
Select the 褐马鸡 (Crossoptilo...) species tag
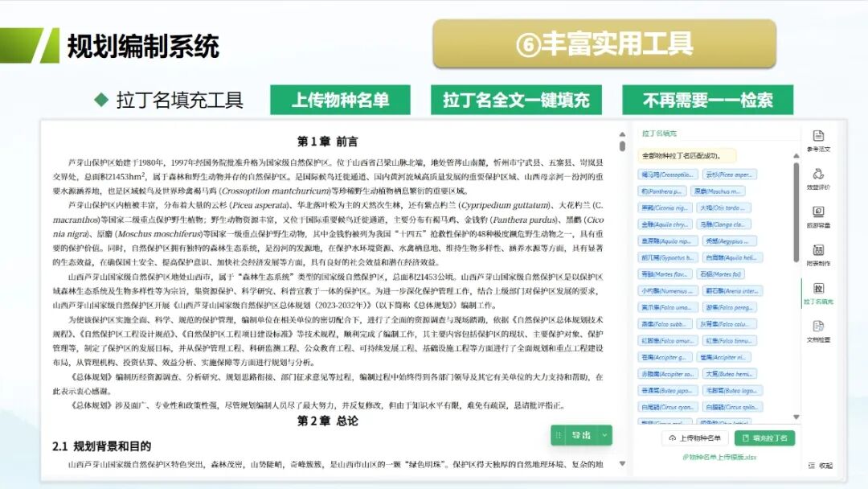pyautogui.click(x=668, y=175)
